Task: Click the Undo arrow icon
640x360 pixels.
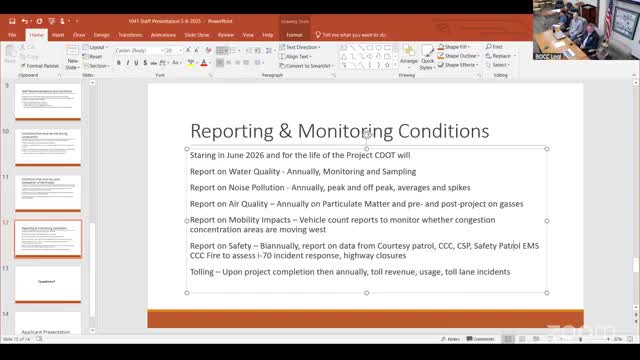Action: tap(24, 21)
